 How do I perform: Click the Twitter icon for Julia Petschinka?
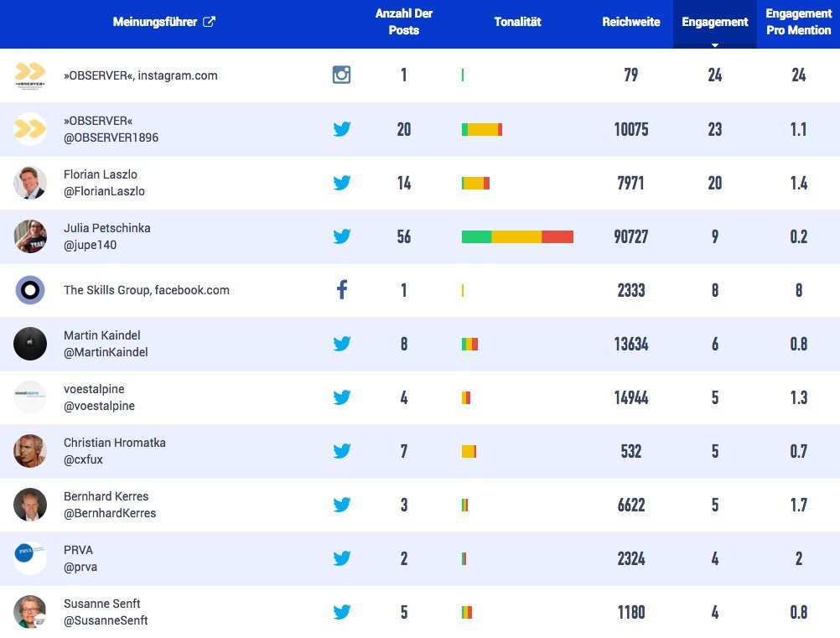click(342, 236)
